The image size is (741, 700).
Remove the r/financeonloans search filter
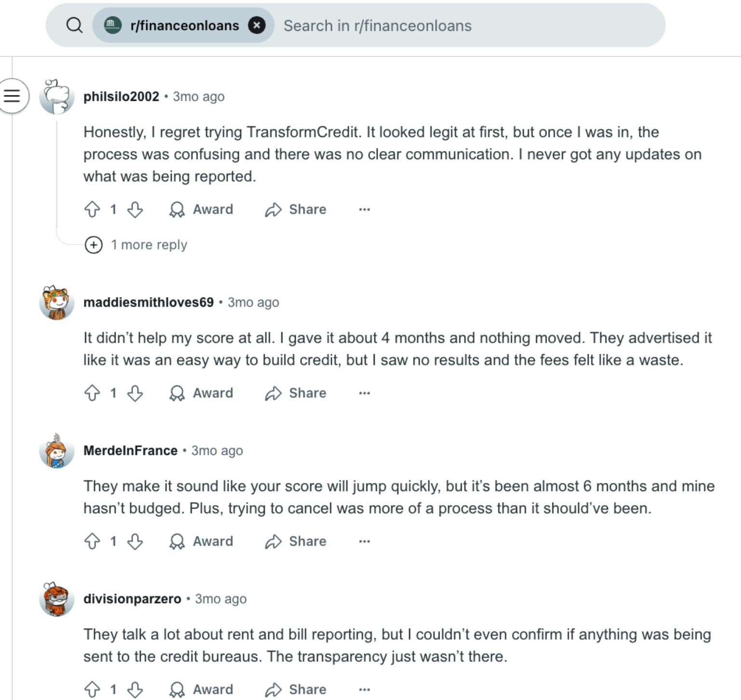pos(257,25)
